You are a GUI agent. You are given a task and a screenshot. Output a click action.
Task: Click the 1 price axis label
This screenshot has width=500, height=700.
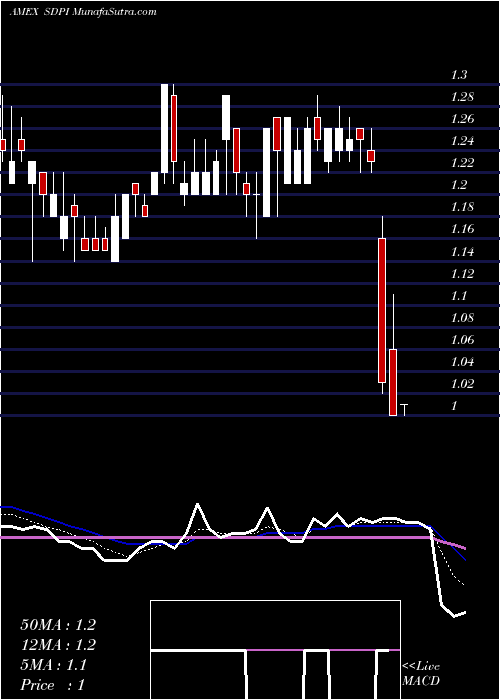point(454,406)
